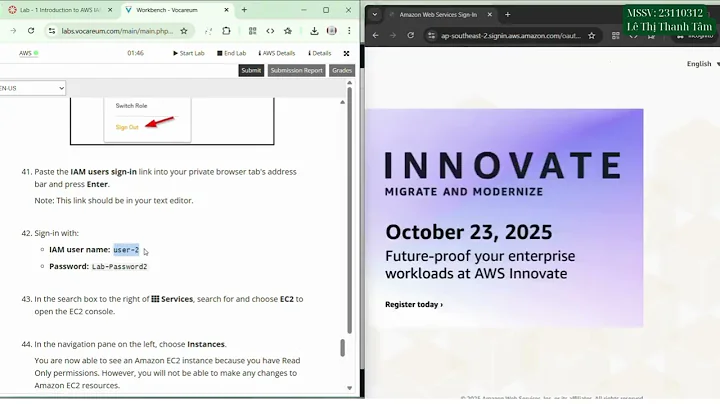Viewport: 720px width, 404px height.
Task: Click the code brackets icon in left browser toolbar
Action: point(270,31)
